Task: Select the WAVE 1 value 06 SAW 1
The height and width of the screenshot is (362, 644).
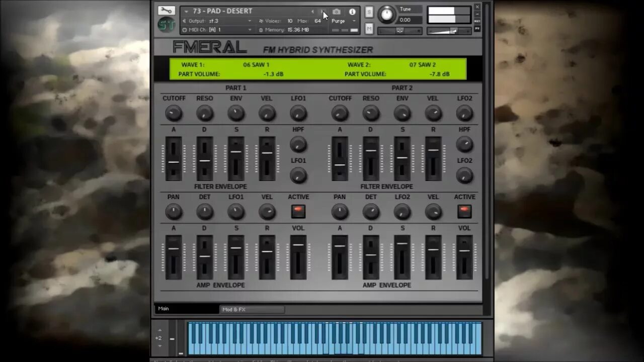Action: click(x=256, y=65)
